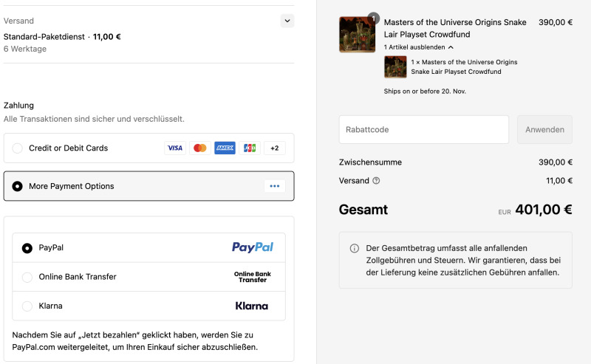The width and height of the screenshot is (591, 364).
Task: Show the +2 additional card types
Action: [x=274, y=148]
